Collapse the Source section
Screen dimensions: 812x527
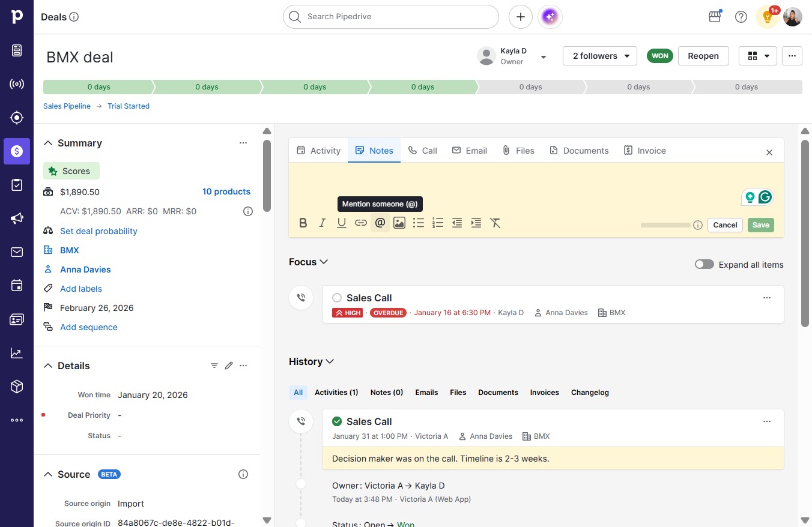pyautogui.click(x=48, y=474)
